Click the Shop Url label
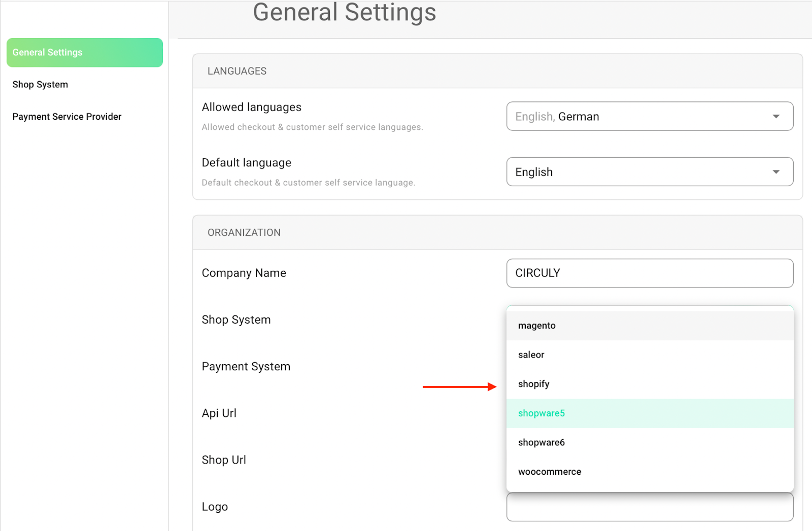 pyautogui.click(x=223, y=460)
